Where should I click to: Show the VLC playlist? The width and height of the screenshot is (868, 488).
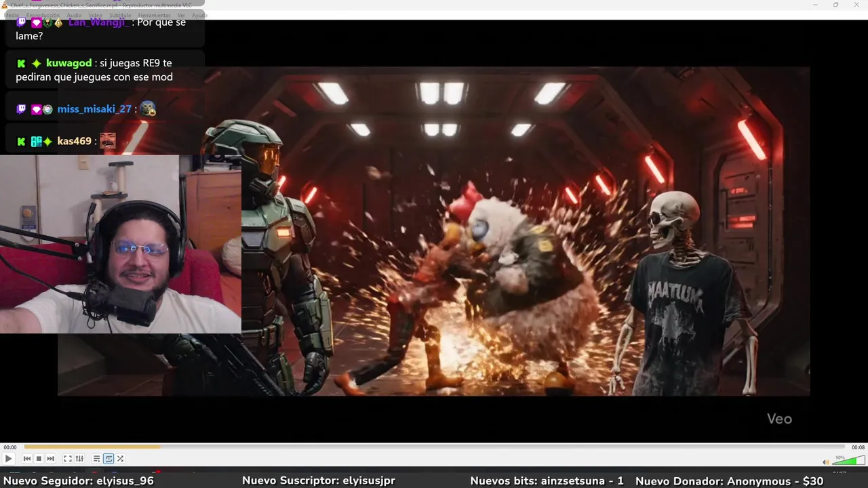pos(97,459)
